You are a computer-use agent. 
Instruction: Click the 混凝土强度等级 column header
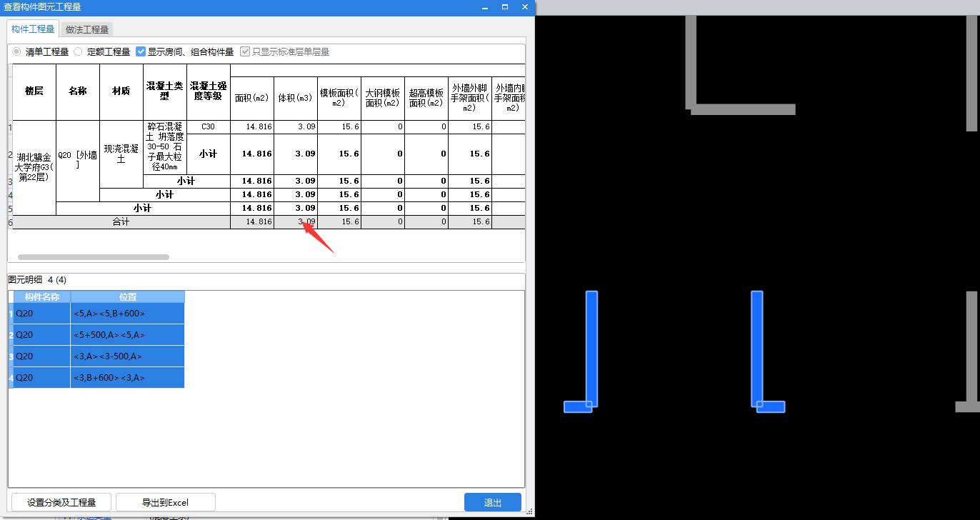(209, 91)
